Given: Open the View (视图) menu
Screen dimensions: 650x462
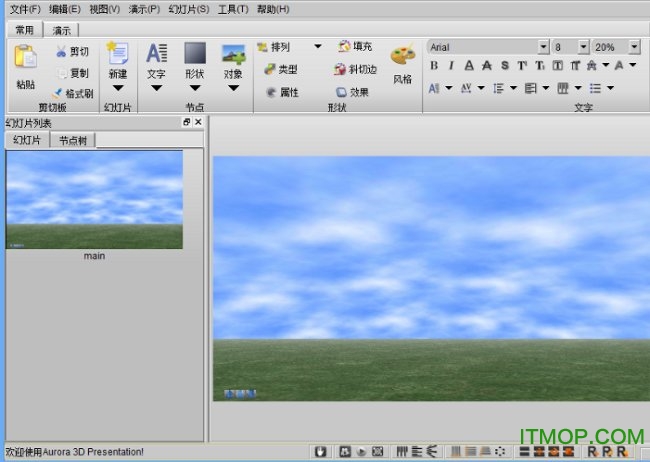Looking at the screenshot, I should (x=104, y=9).
